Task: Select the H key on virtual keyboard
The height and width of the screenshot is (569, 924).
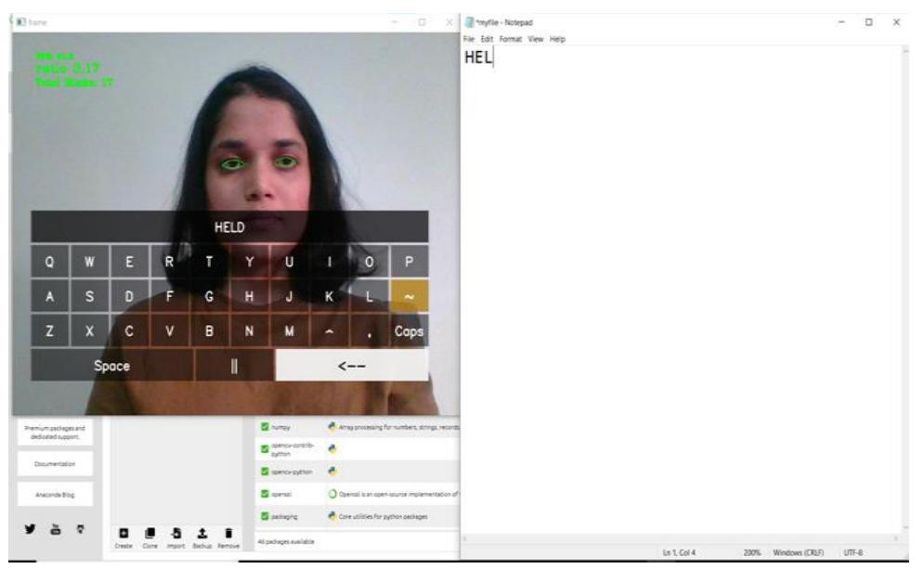Action: (249, 296)
